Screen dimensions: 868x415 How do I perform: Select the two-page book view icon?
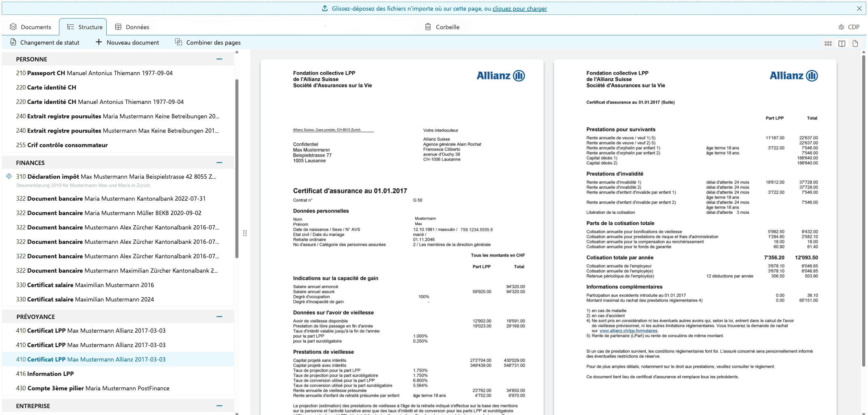(x=842, y=43)
